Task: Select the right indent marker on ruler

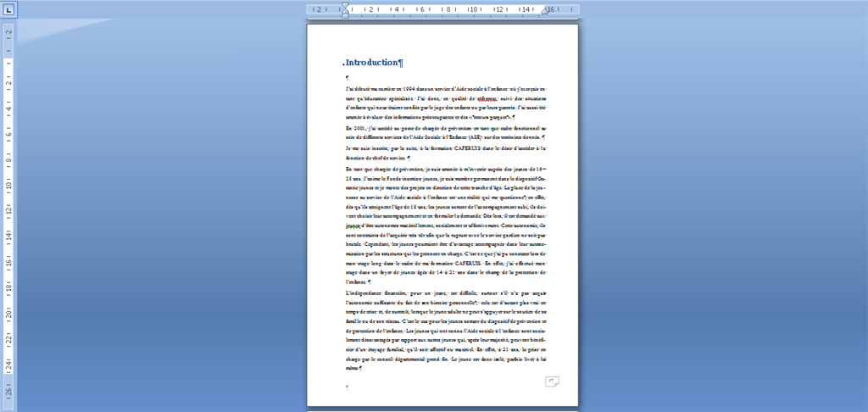Action: coord(545,11)
